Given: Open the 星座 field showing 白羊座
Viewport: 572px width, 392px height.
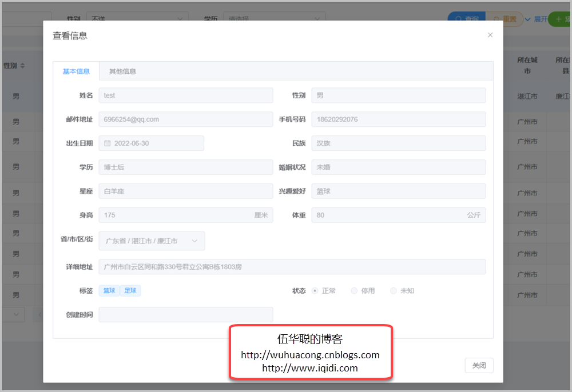Looking at the screenshot, I should 186,191.
